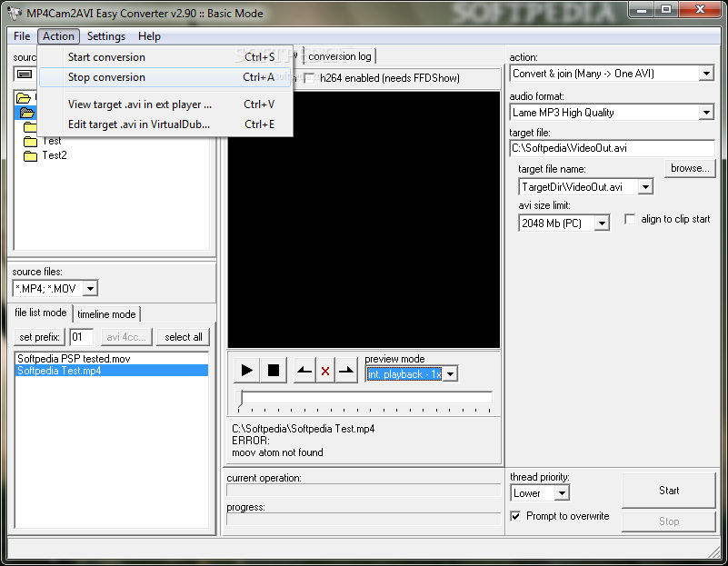Enable h264 (needs FFDShow) checkbox
Image resolution: width=728 pixels, height=566 pixels.
(309, 78)
